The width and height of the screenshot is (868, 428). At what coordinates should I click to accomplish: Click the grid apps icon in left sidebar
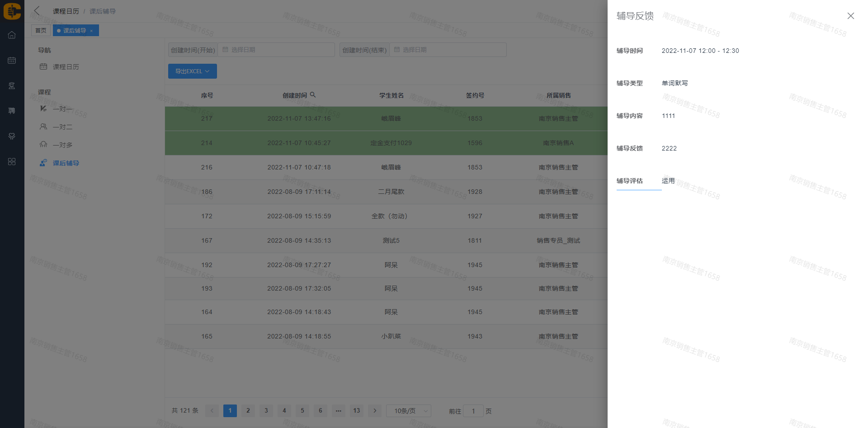coord(12,162)
